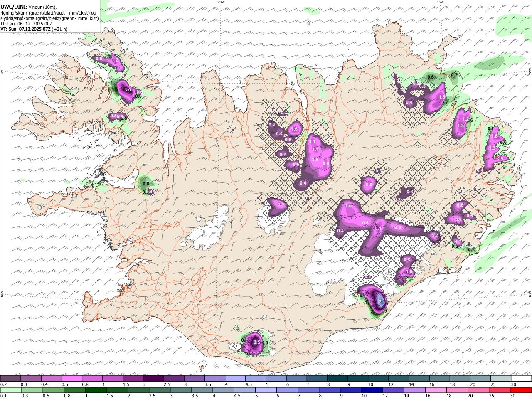Pick the darkest green 1–1.5 rain legend swatch
The image size is (532, 399).
pos(96,390)
